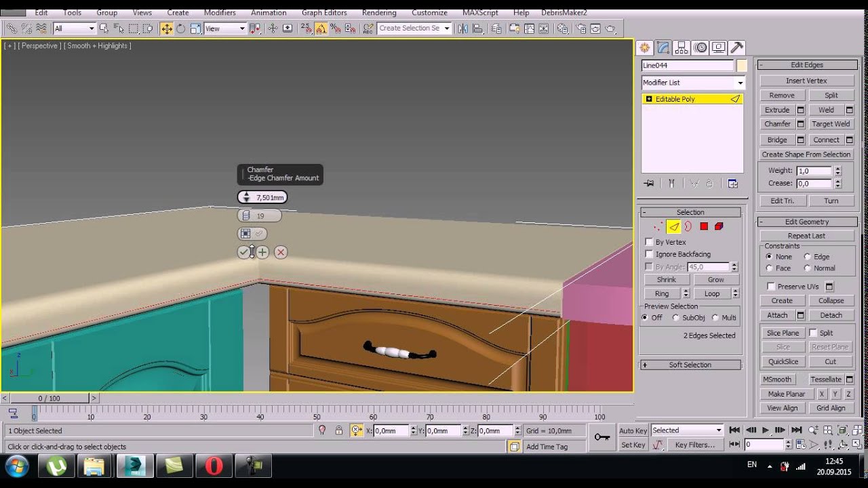Select Edge sub-object level icon
The image size is (868, 488).
[673, 226]
